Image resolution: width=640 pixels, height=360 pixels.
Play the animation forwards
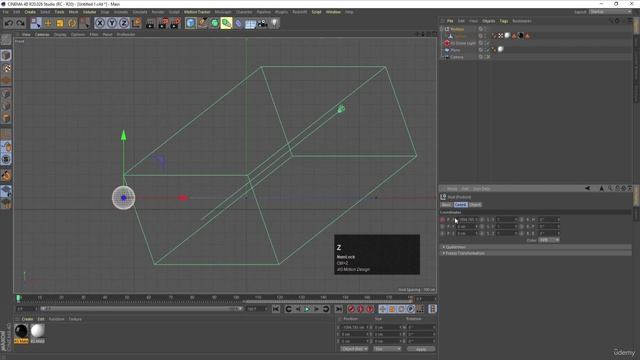(x=307, y=309)
